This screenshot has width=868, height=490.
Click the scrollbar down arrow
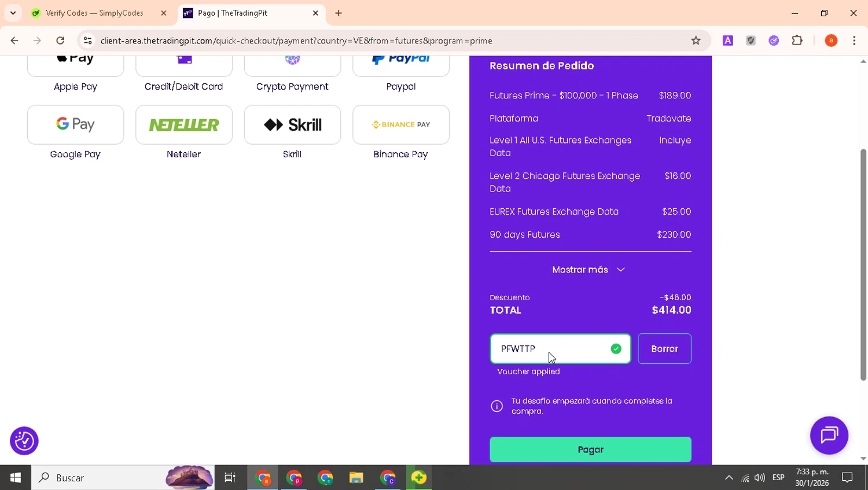pos(863,459)
